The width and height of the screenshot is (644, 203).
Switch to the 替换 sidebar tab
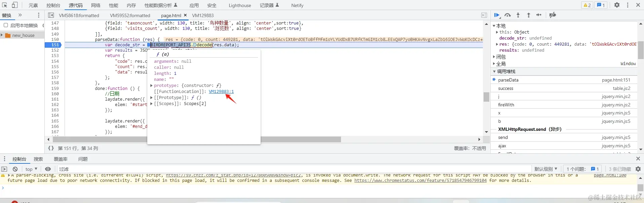pyautogui.click(x=6, y=15)
